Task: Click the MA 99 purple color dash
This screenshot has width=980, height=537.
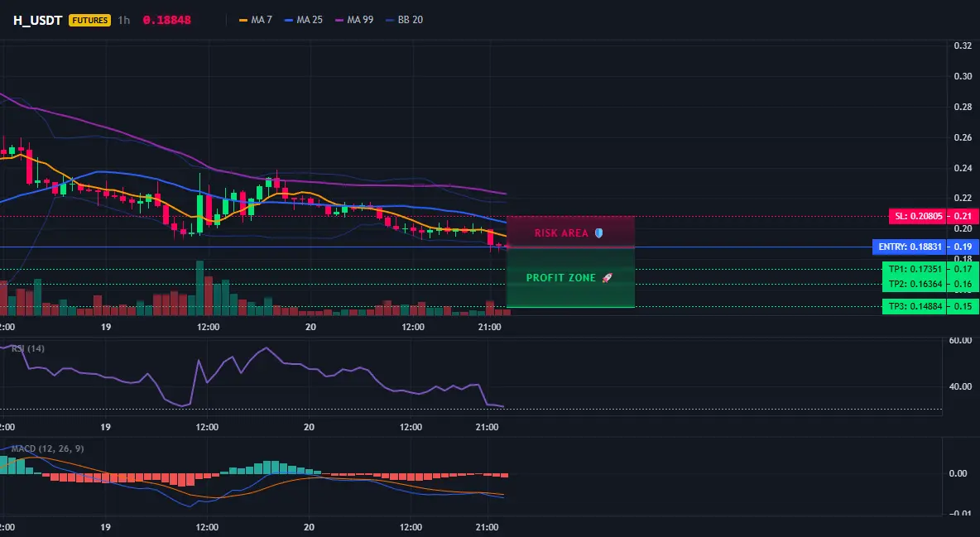Action: pos(339,20)
